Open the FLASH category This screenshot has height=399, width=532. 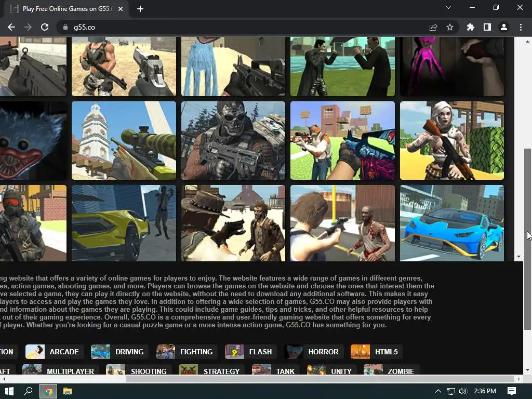click(251, 352)
